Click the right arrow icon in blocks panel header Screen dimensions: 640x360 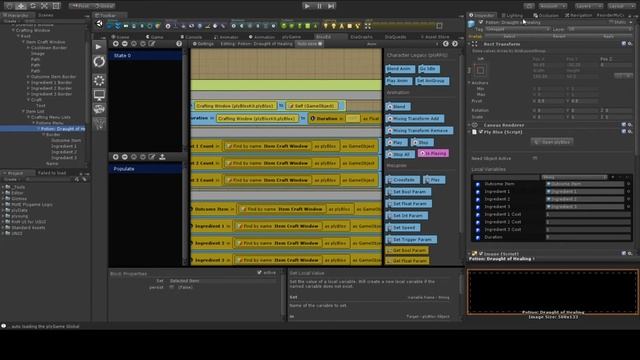click(455, 44)
